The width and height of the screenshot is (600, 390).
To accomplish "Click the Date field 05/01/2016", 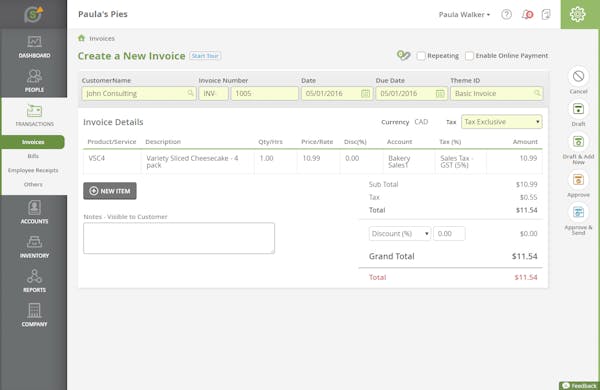I will (x=336, y=93).
